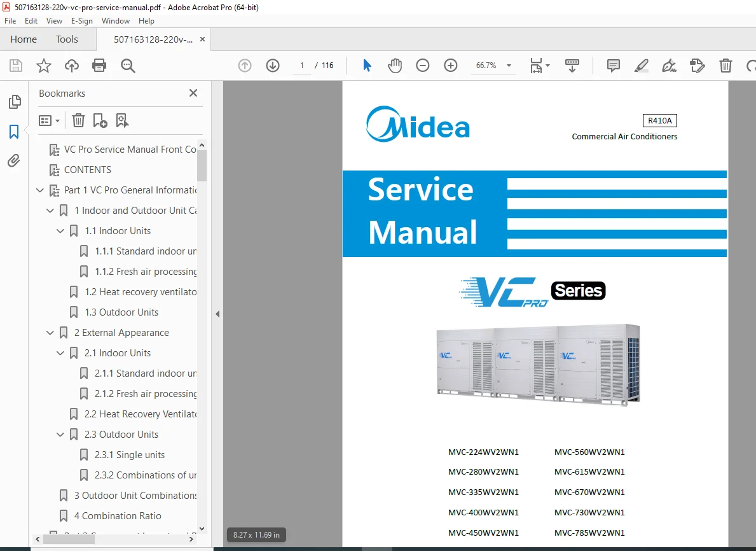
Task: Open 1.2 Heat recovery ventilator bookmark
Action: (141, 292)
